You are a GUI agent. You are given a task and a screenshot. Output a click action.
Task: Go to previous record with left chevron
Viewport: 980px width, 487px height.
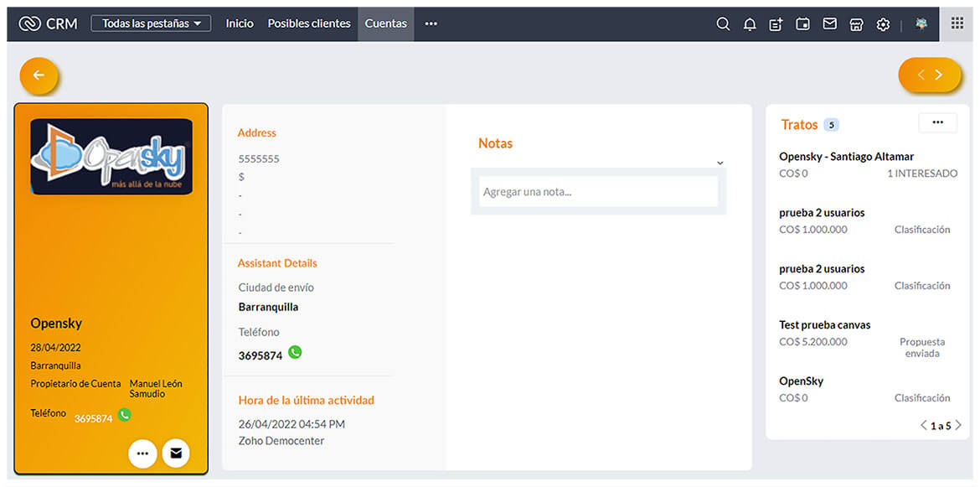(921, 75)
